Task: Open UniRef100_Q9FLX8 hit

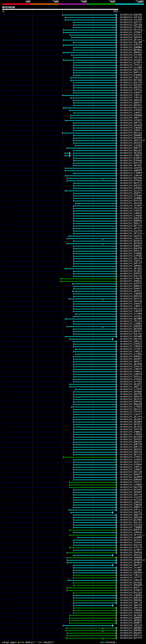Action: point(131,603)
